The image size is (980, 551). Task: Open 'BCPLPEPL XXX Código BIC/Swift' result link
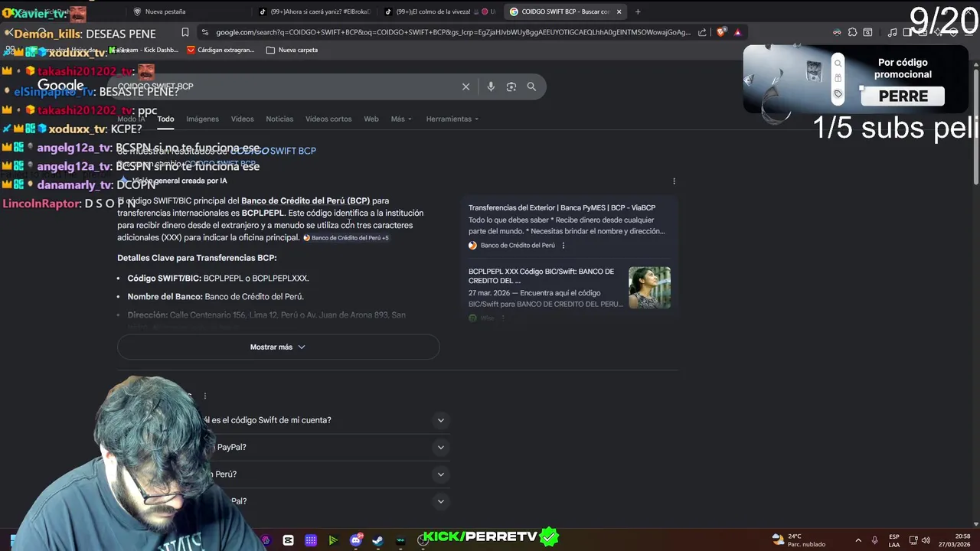[541, 276]
